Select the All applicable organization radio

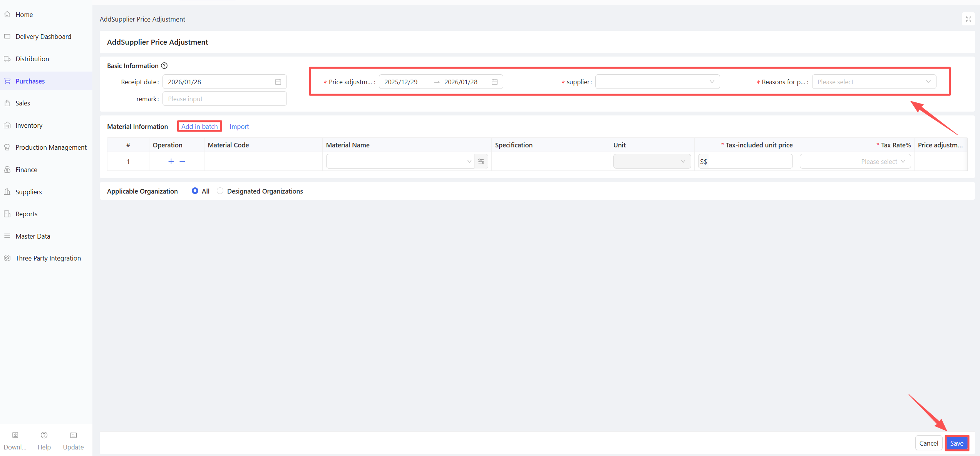[x=195, y=191]
